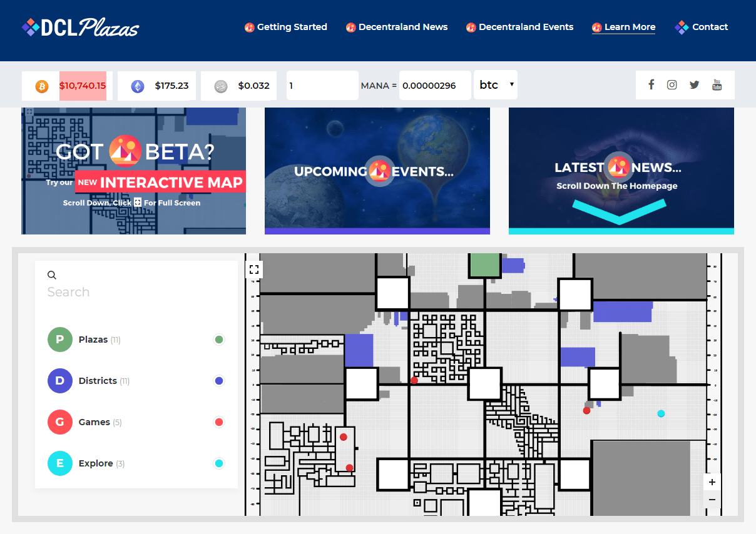This screenshot has width=756, height=534.
Task: Click the Decentraland News logo icon
Action: pyautogui.click(x=350, y=27)
